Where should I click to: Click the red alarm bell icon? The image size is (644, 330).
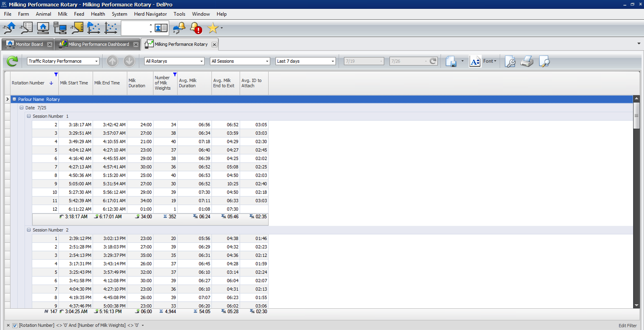(196, 28)
